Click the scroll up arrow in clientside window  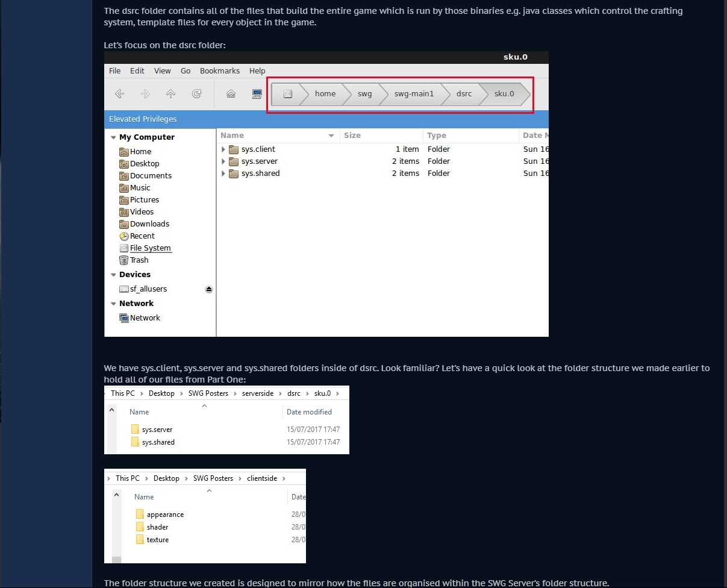pyautogui.click(x=116, y=495)
